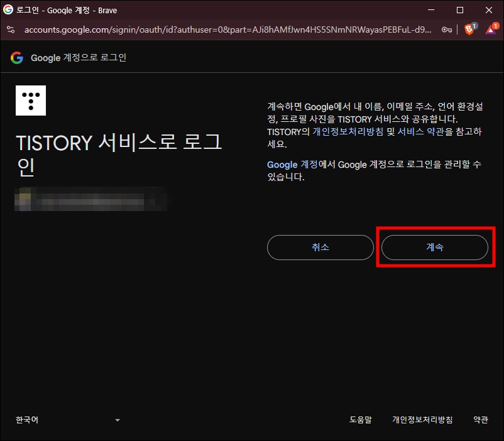The height and width of the screenshot is (441, 504).
Task: Click the blurred account email chip
Action: click(x=91, y=199)
